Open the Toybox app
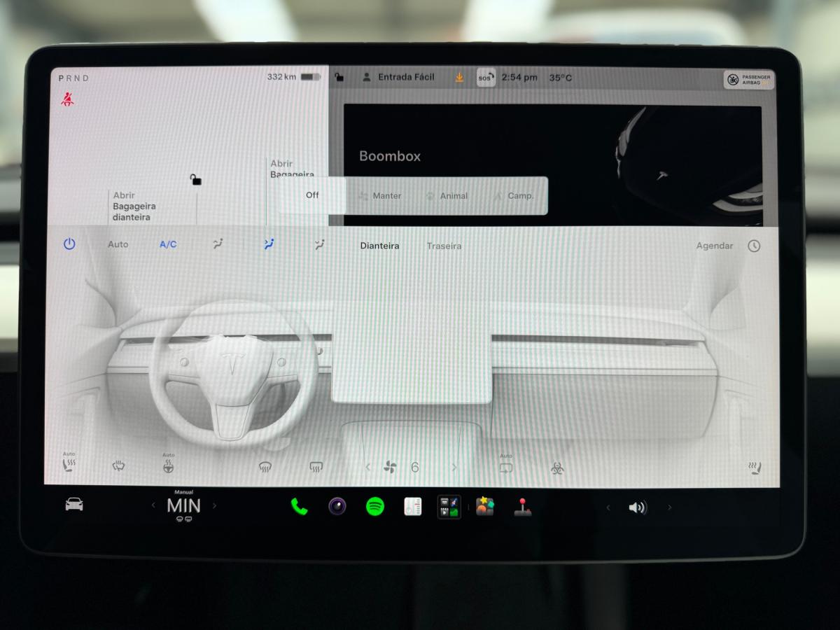This screenshot has width=840, height=630. tap(484, 507)
